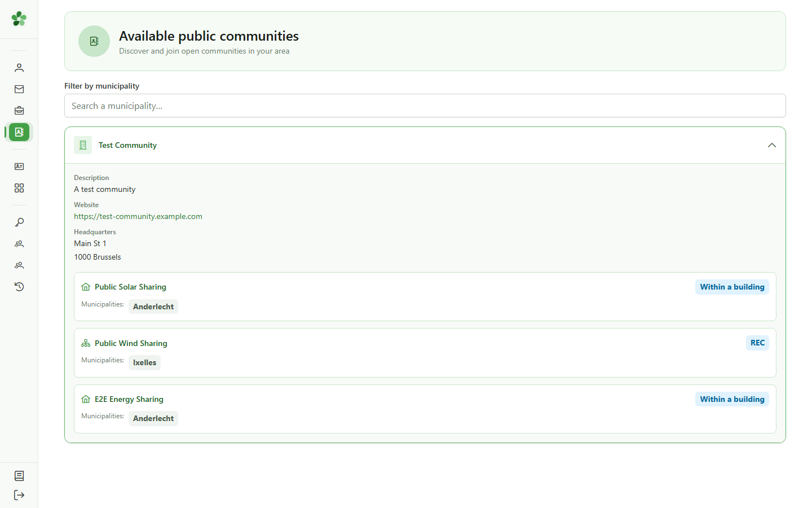Click the Within a building badge of Public Solar Sharing

tap(732, 287)
